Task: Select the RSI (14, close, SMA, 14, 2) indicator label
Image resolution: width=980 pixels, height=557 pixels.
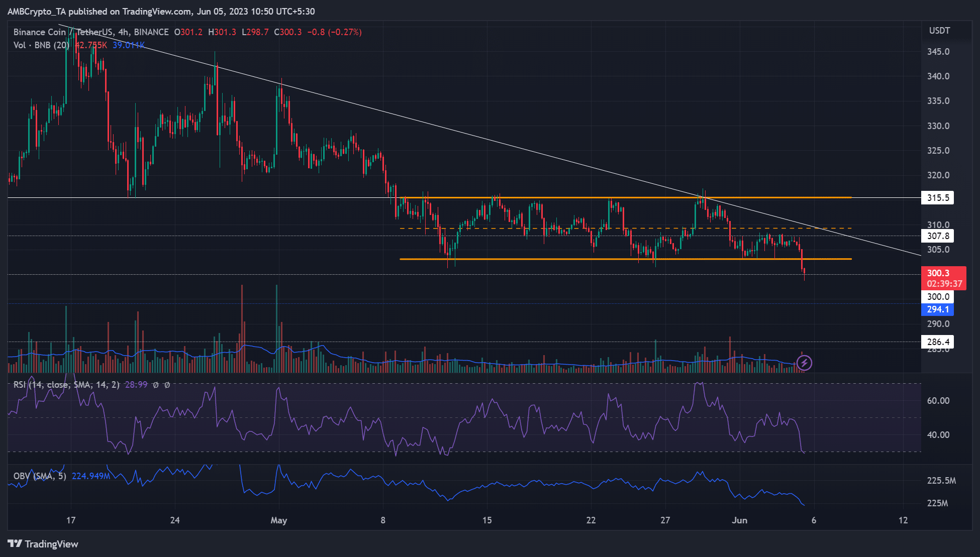Action: 66,385
